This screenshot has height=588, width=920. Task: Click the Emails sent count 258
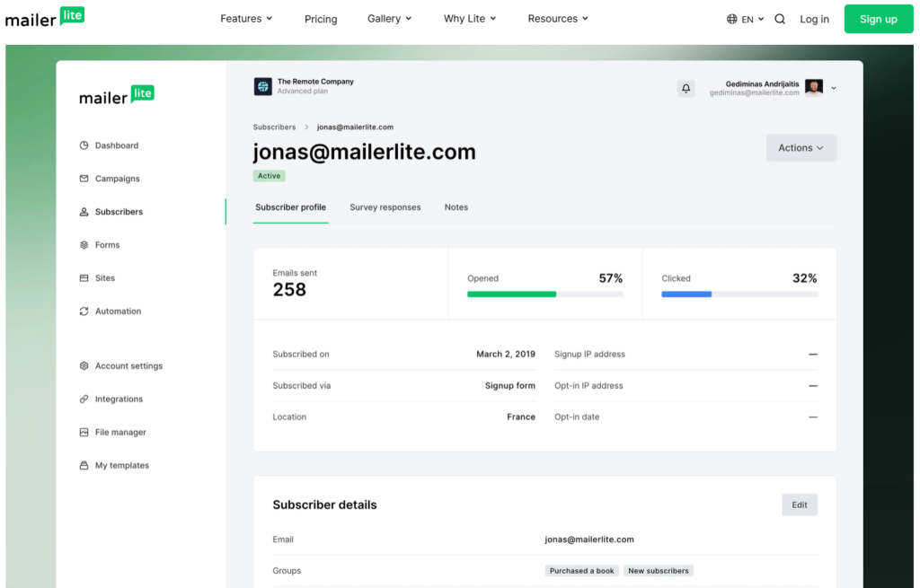coord(289,290)
